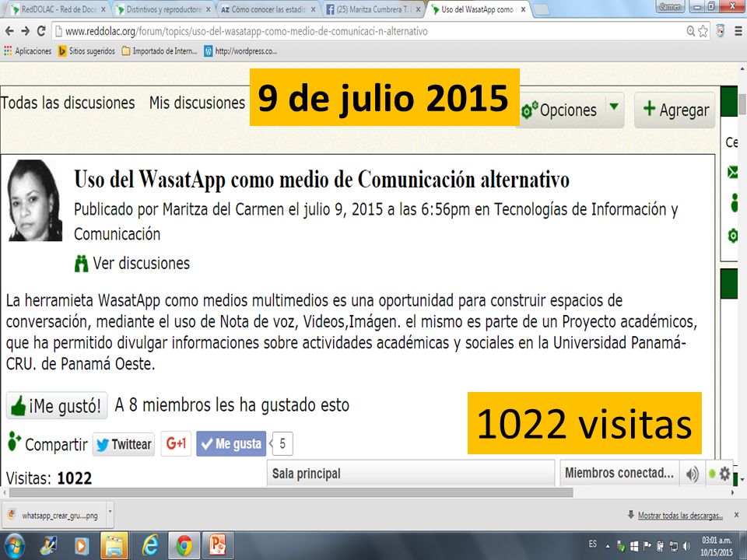Viewport: 747px width, 560px height.
Task: Click the ¡Me gustó! thumbs-up button
Action: [x=57, y=406]
